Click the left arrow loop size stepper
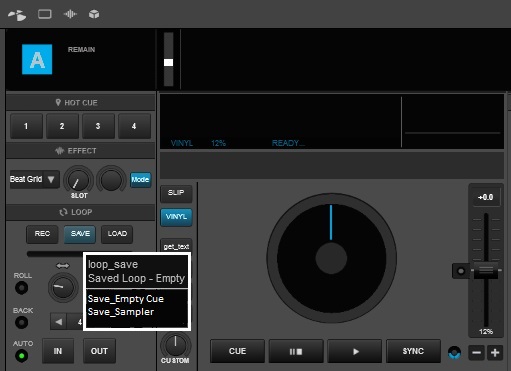 (59, 322)
